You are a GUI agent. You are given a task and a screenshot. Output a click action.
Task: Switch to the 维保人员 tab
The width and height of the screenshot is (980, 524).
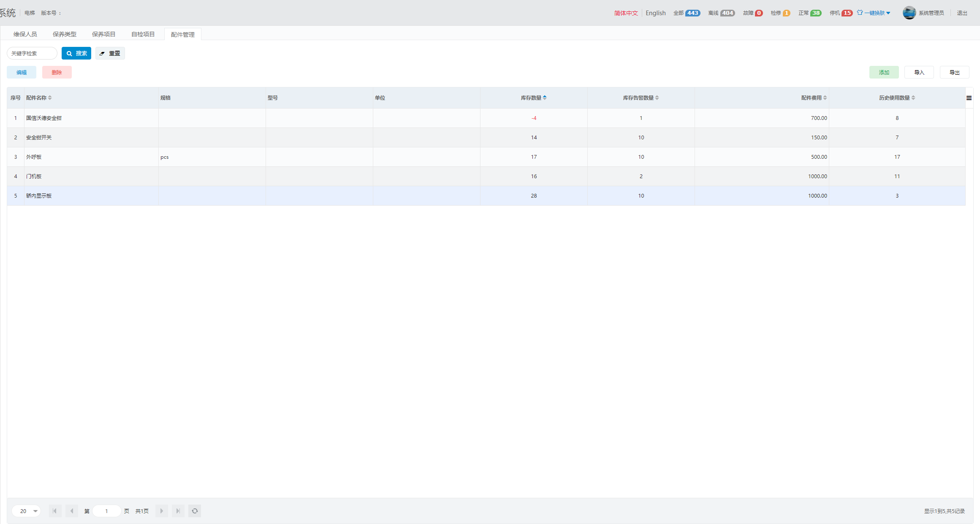point(25,34)
